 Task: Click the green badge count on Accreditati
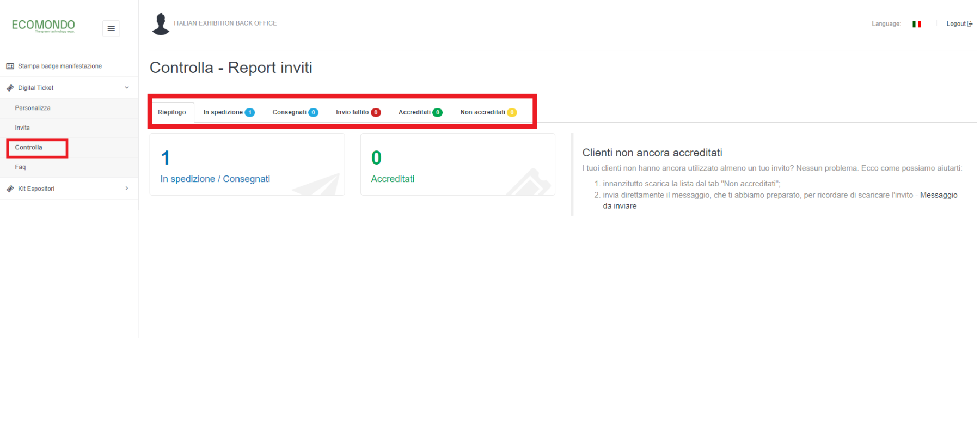[437, 112]
